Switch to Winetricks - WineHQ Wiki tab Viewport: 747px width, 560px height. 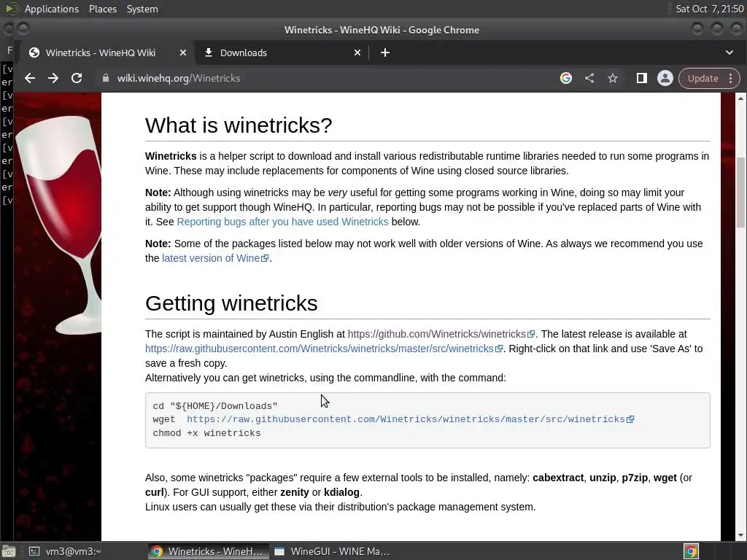[107, 52]
